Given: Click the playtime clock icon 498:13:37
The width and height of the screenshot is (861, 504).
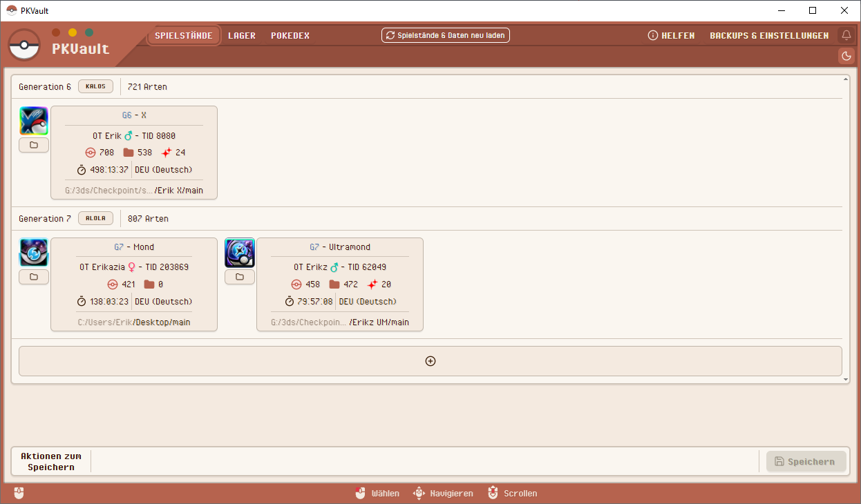Looking at the screenshot, I should (x=82, y=170).
